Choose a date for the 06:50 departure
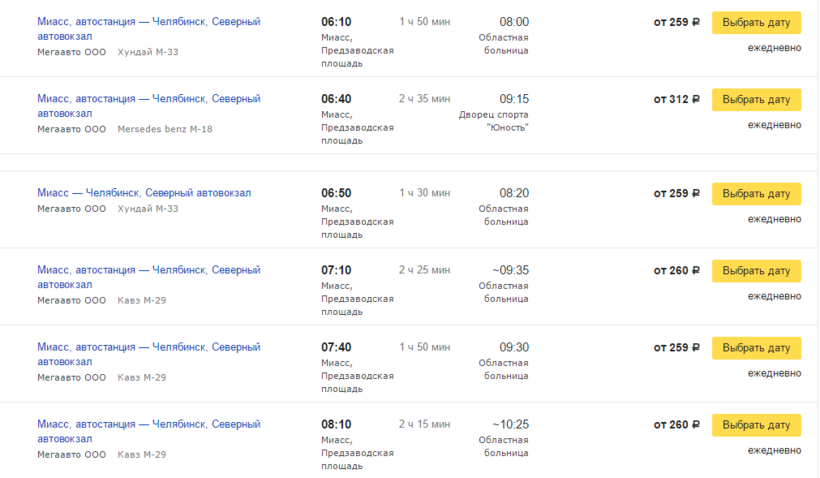The width and height of the screenshot is (820, 478). [x=756, y=193]
